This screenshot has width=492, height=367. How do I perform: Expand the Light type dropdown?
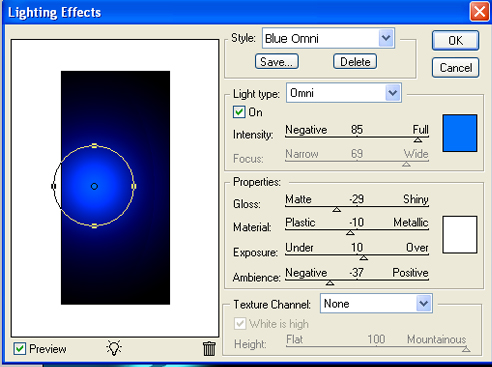pyautogui.click(x=344, y=93)
